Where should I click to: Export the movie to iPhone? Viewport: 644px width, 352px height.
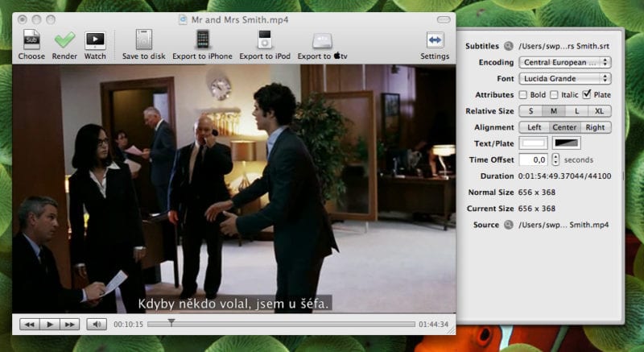click(x=203, y=45)
